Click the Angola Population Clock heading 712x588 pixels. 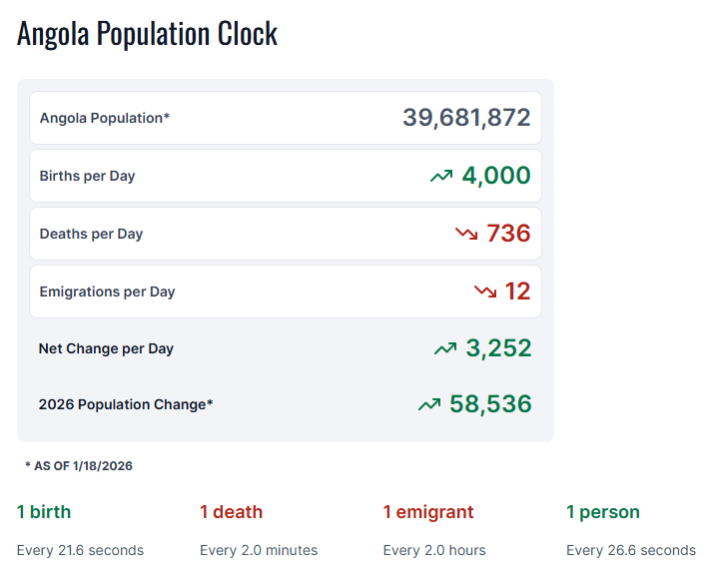(148, 34)
